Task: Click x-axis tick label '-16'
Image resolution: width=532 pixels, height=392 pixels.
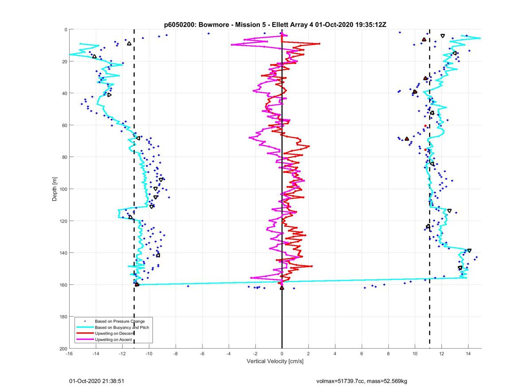Action: point(69,354)
